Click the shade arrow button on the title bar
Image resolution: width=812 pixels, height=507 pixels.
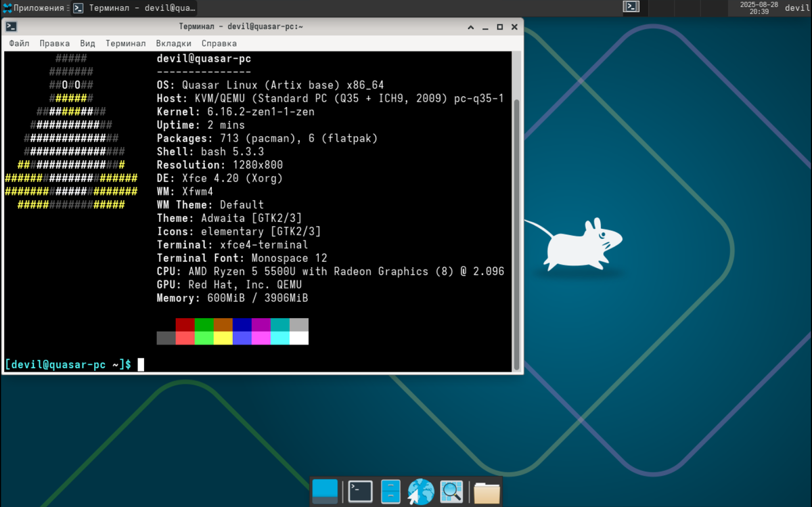[x=471, y=26]
